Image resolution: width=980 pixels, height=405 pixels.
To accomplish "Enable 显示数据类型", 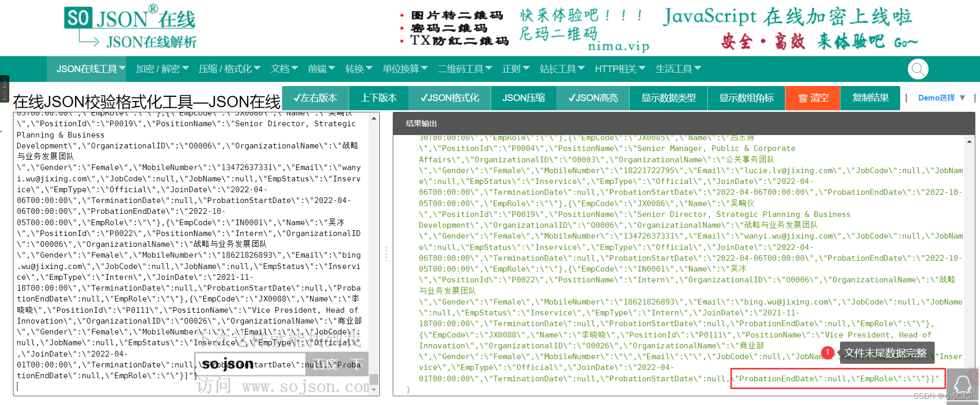I will 669,98.
